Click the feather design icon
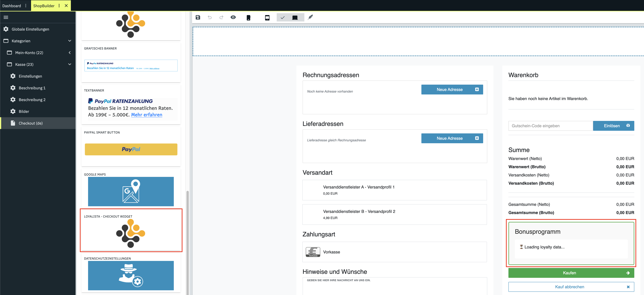Viewport: 644px width, 295px height. click(x=310, y=17)
